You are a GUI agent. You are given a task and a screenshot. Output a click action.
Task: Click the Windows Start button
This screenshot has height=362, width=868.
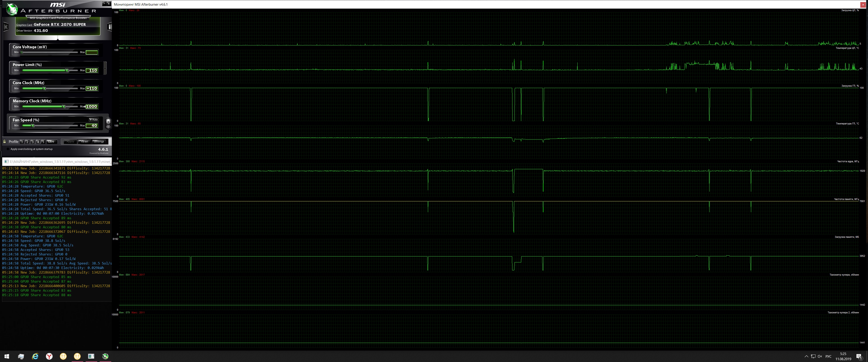(x=7, y=356)
